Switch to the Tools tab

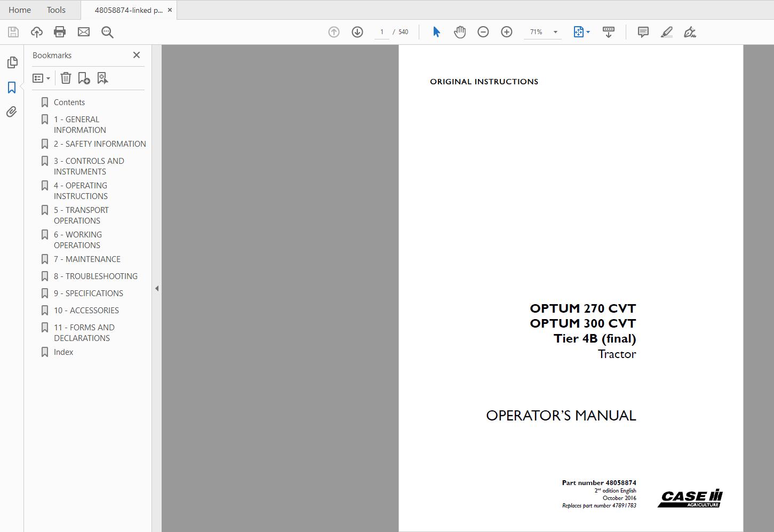(x=56, y=10)
